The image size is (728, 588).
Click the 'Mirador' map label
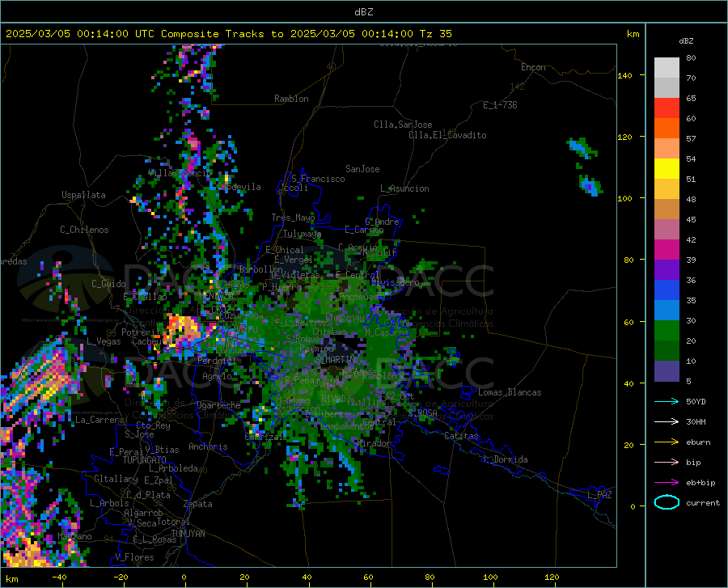(373, 444)
